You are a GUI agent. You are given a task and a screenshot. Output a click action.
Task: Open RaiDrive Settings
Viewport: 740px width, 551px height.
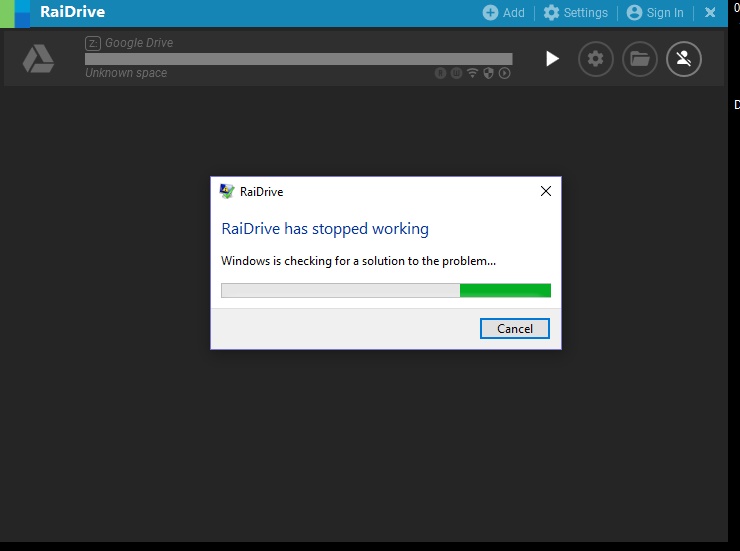(x=575, y=13)
